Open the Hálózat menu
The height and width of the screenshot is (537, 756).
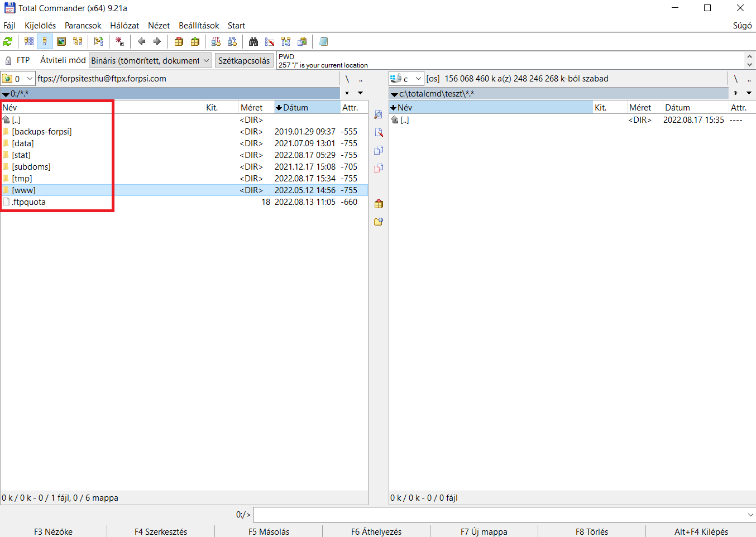125,26
